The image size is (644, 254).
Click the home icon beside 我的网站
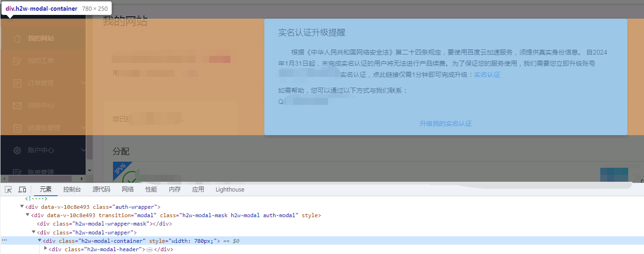[17, 39]
